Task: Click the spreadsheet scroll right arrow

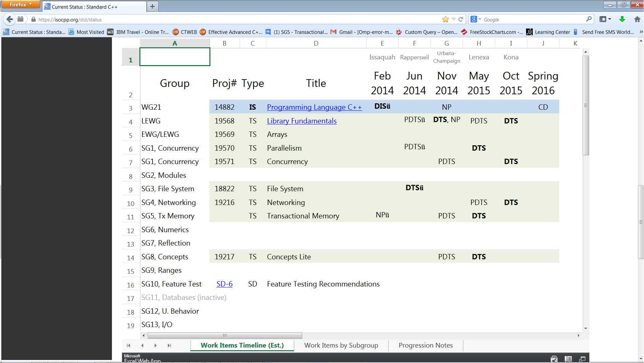Action: click(x=578, y=335)
